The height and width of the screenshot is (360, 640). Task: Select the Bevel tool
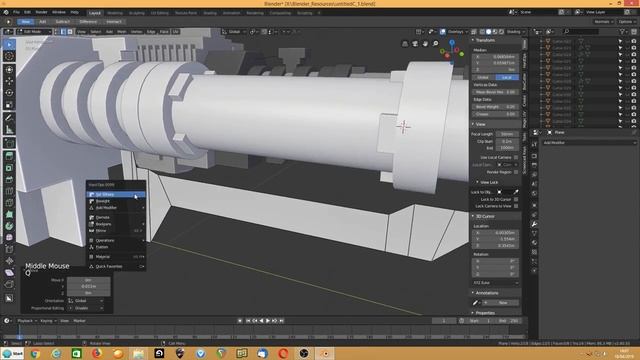[x=9, y=180]
